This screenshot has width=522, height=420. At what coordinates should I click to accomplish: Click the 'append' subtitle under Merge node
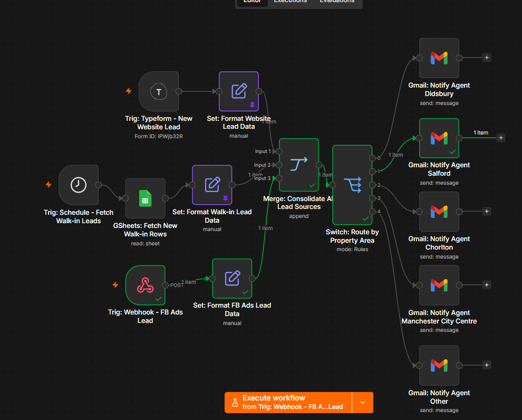pos(299,216)
